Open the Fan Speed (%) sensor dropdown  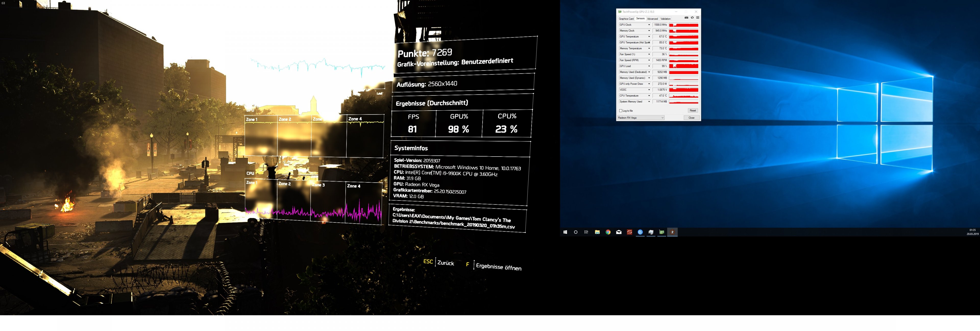point(649,54)
